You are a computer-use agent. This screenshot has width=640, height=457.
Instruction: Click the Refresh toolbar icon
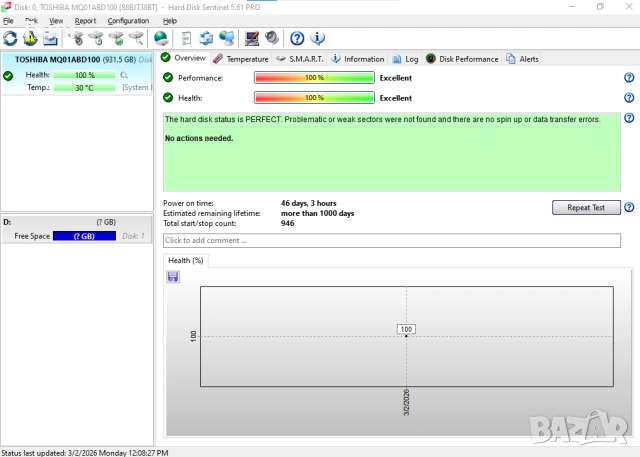[x=10, y=38]
